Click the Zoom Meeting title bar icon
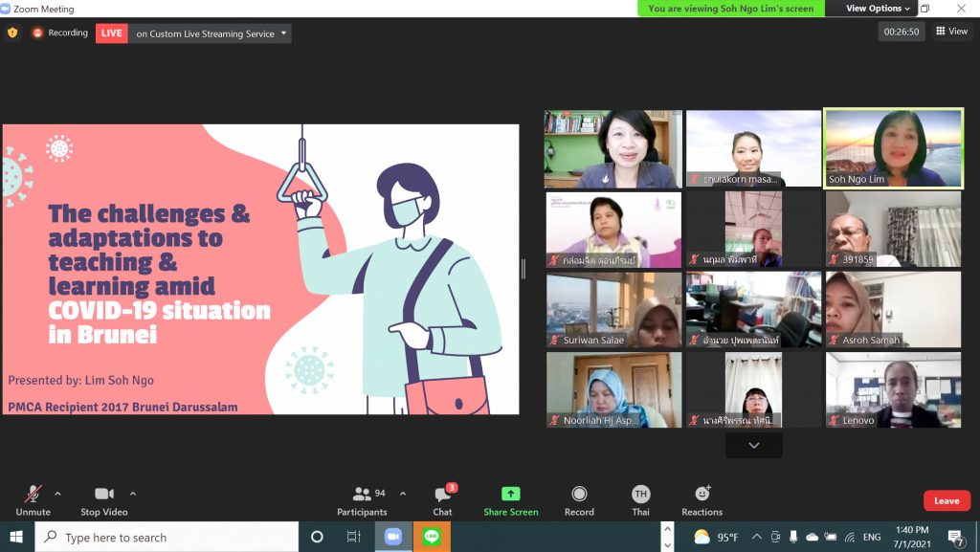 [x=6, y=9]
